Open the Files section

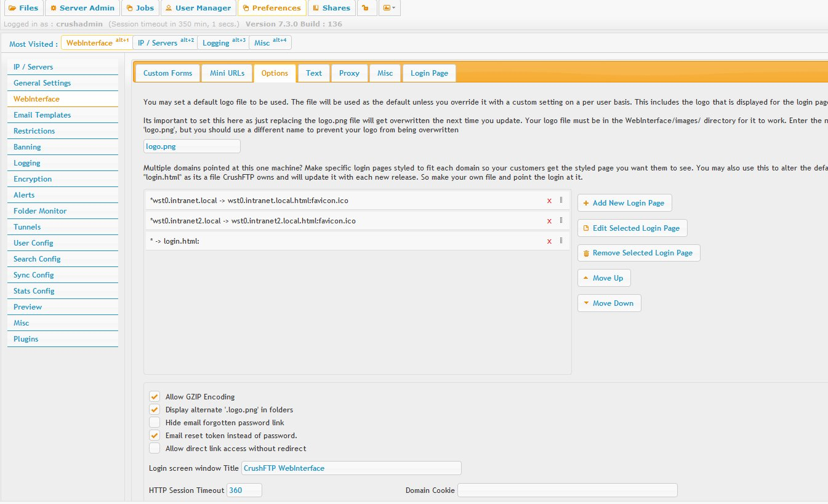(x=23, y=8)
